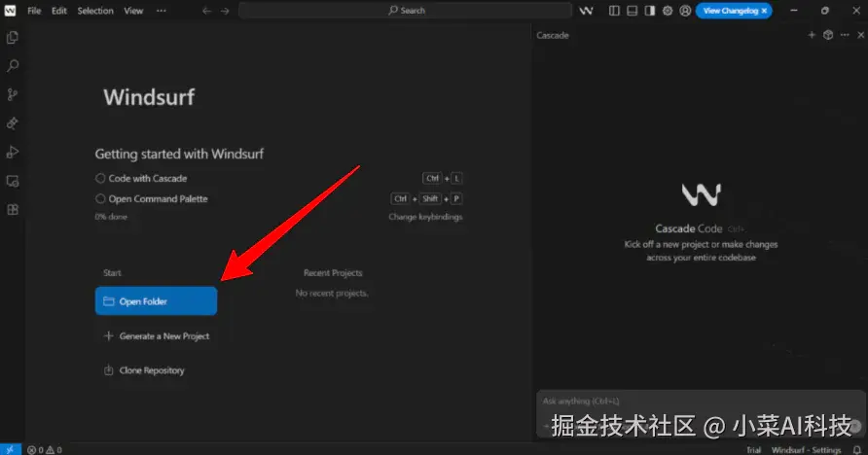The height and width of the screenshot is (455, 868).
Task: Open the Edit menu
Action: (59, 11)
